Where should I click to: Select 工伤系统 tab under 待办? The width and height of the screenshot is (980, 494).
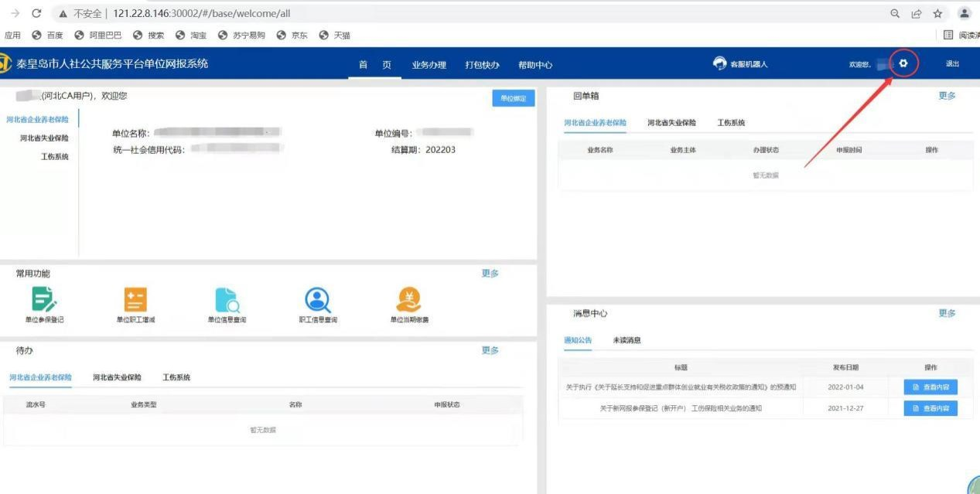coord(176,377)
